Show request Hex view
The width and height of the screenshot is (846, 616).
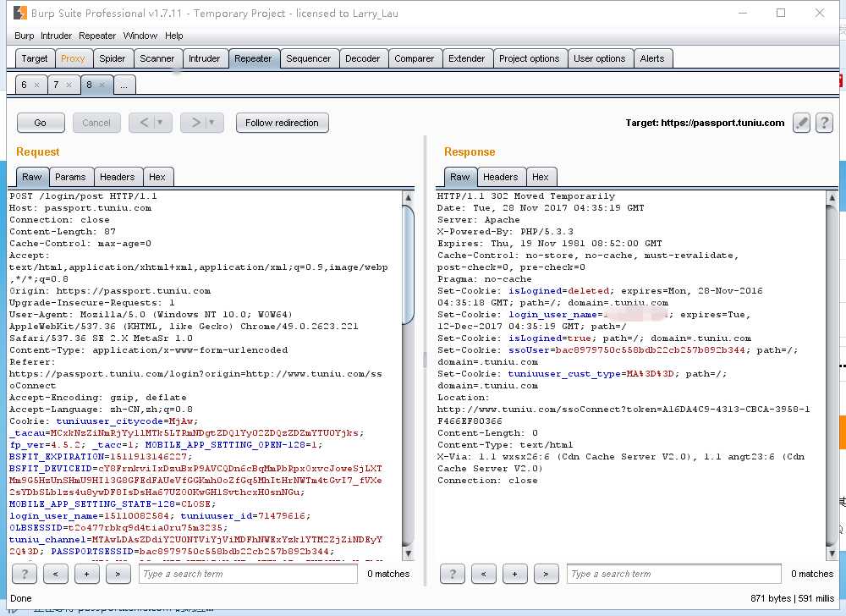coord(157,177)
